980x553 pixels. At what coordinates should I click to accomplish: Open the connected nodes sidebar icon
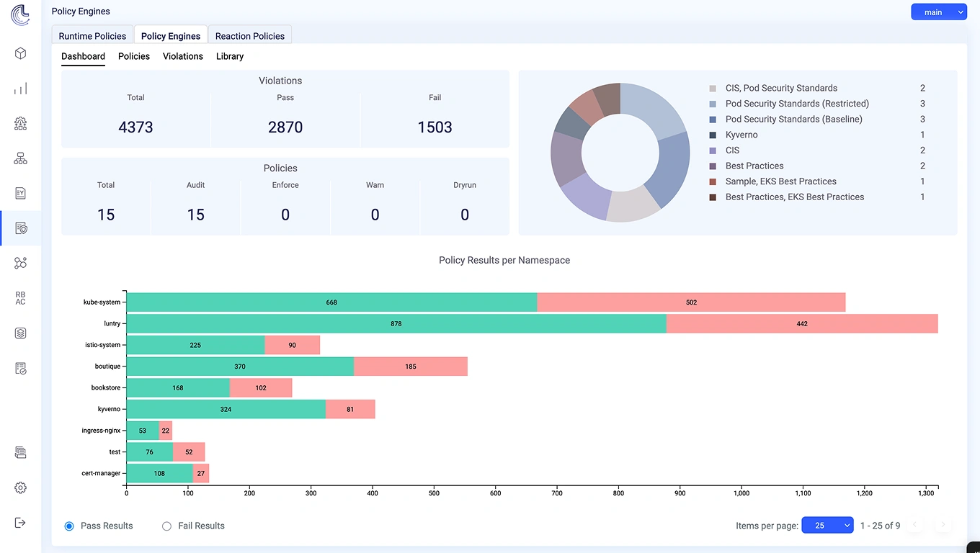(x=20, y=264)
